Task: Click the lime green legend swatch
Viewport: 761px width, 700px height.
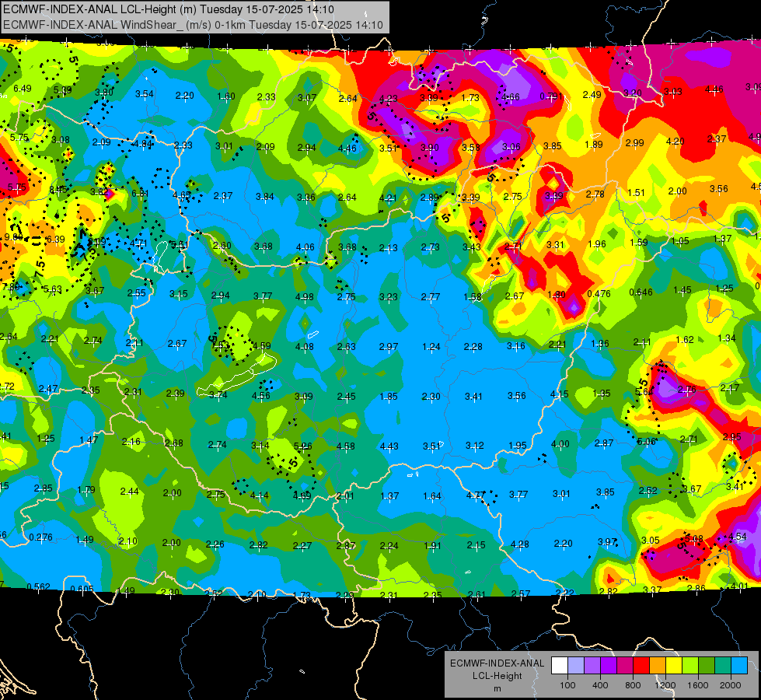Action: coord(690,666)
